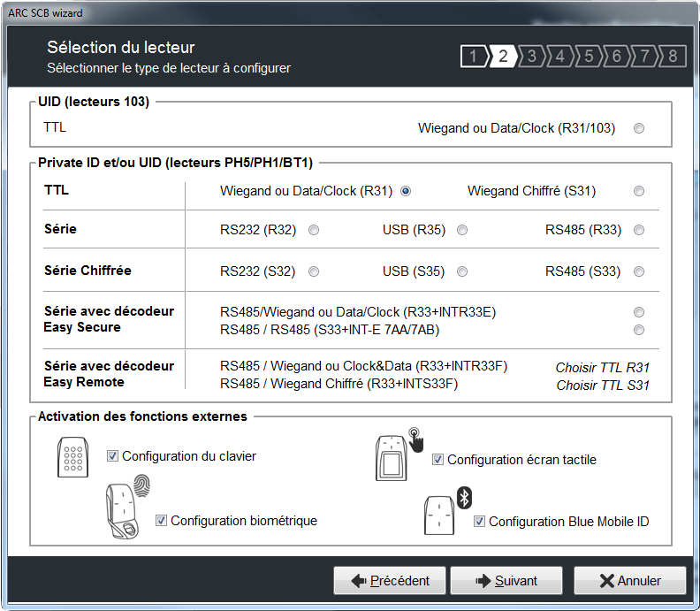Image resolution: width=700 pixels, height=611 pixels.
Task: Toggle Configuration biométrique checkbox
Action: pos(161,521)
